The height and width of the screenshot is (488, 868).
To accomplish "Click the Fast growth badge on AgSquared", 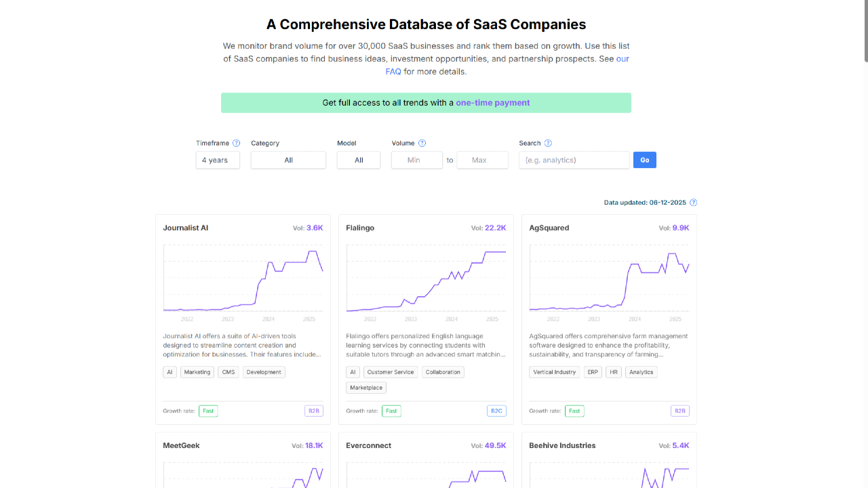I will (574, 411).
